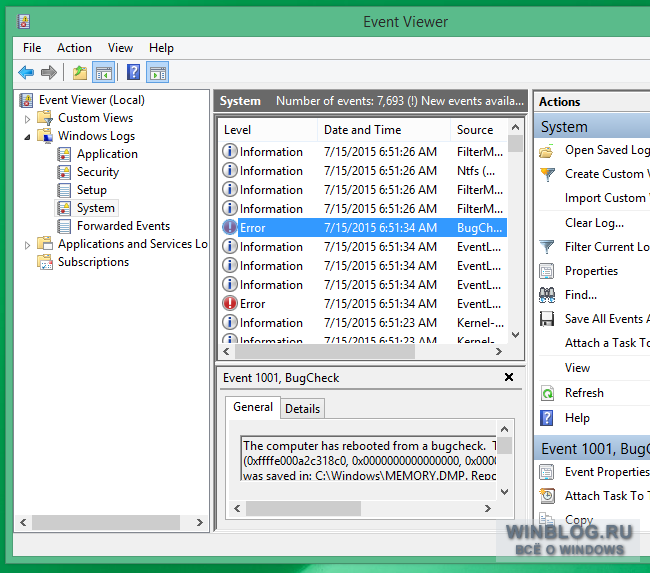
Task: Select the Application log
Action: coord(107,154)
